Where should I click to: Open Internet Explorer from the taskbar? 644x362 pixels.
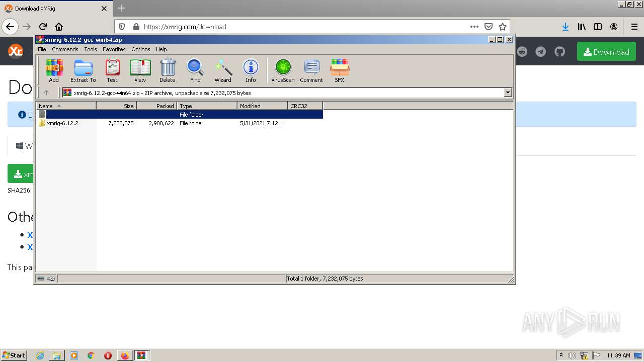[x=40, y=355]
